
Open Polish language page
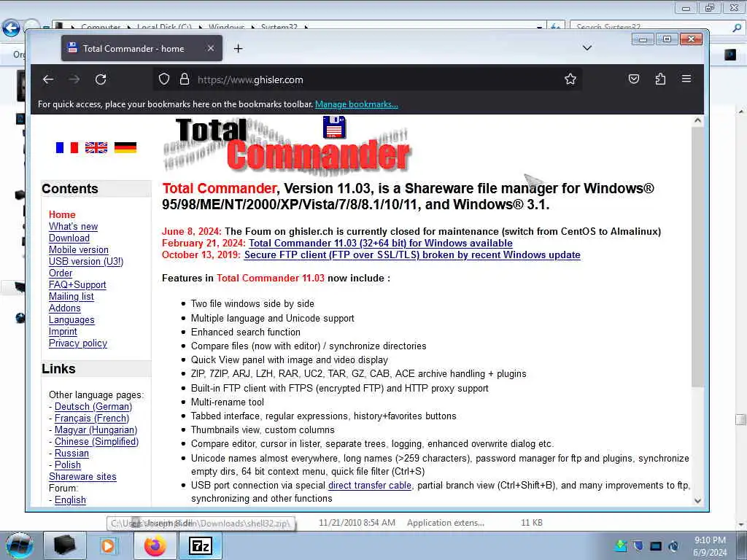coord(68,464)
